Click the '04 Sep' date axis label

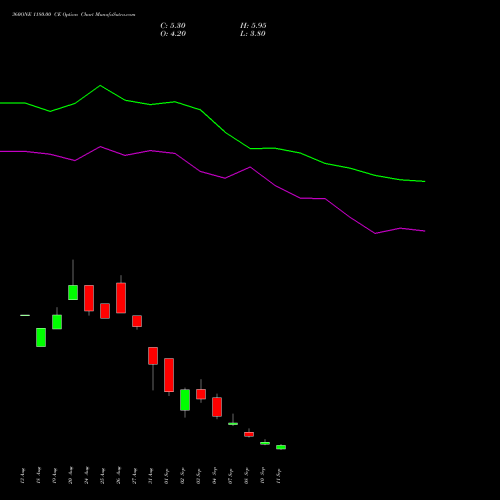point(215,475)
